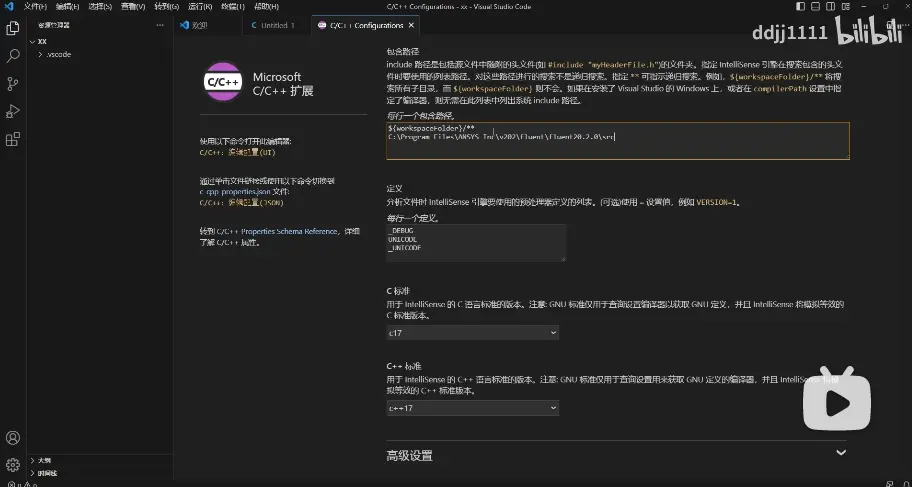Switch to the Untitled-1 tab
The width and height of the screenshot is (912, 487).
(x=273, y=26)
